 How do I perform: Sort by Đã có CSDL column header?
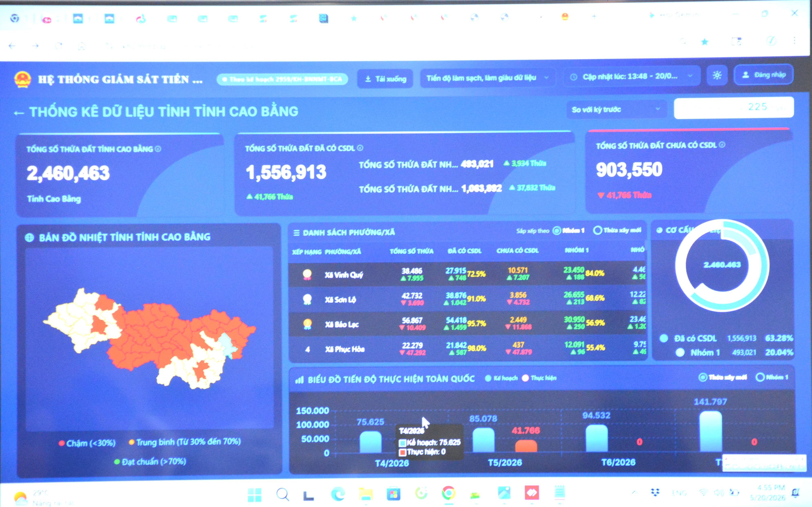click(x=464, y=251)
